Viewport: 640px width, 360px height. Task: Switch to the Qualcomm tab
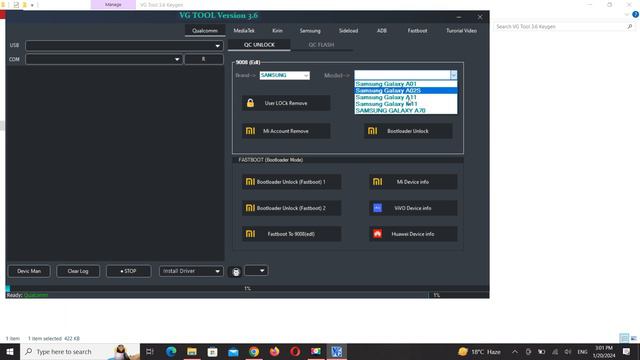(205, 31)
